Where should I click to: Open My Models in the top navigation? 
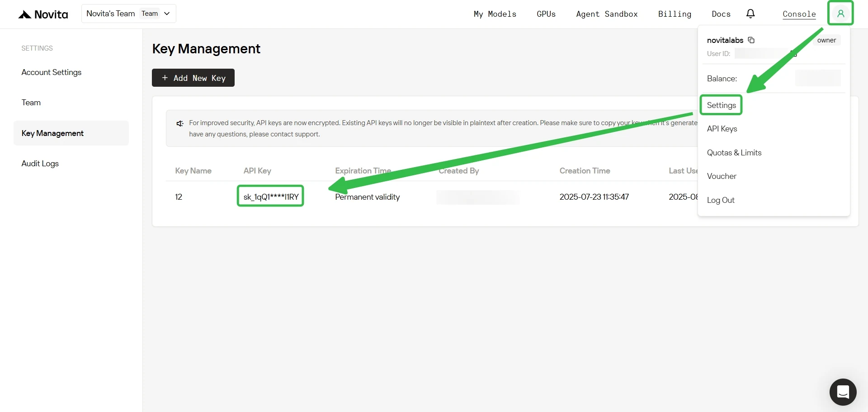click(495, 14)
